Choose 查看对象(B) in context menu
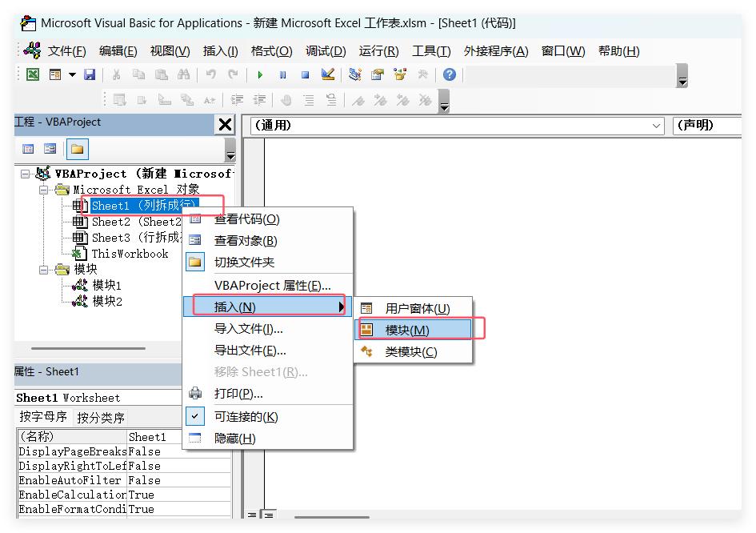 point(268,241)
